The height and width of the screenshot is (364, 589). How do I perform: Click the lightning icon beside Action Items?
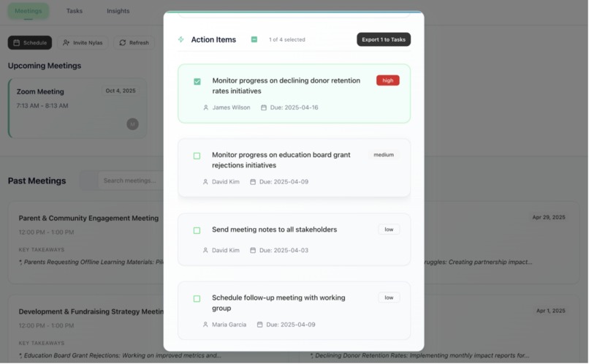[181, 39]
